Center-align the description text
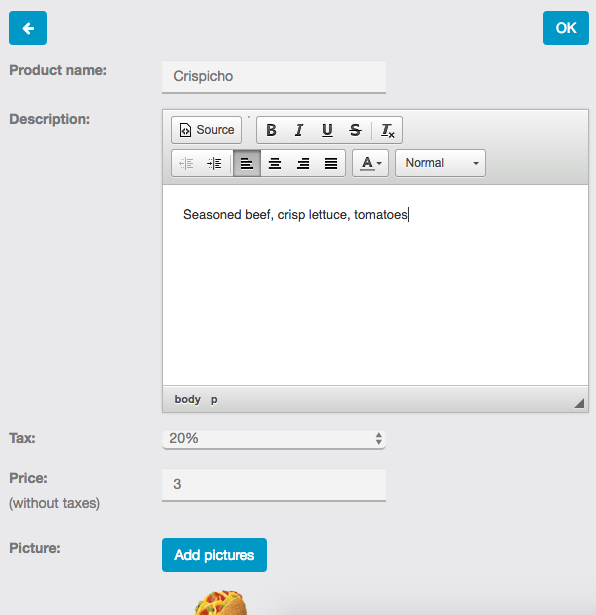596x615 pixels. point(274,163)
